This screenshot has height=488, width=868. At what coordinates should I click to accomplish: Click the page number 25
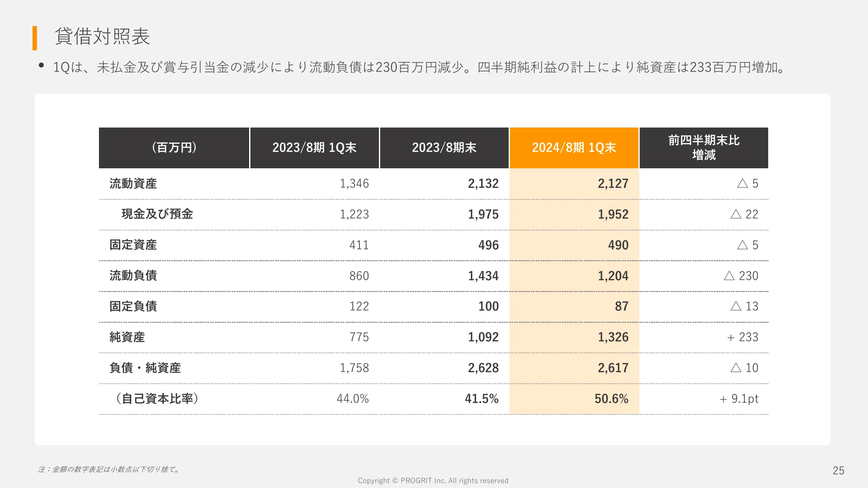click(838, 471)
